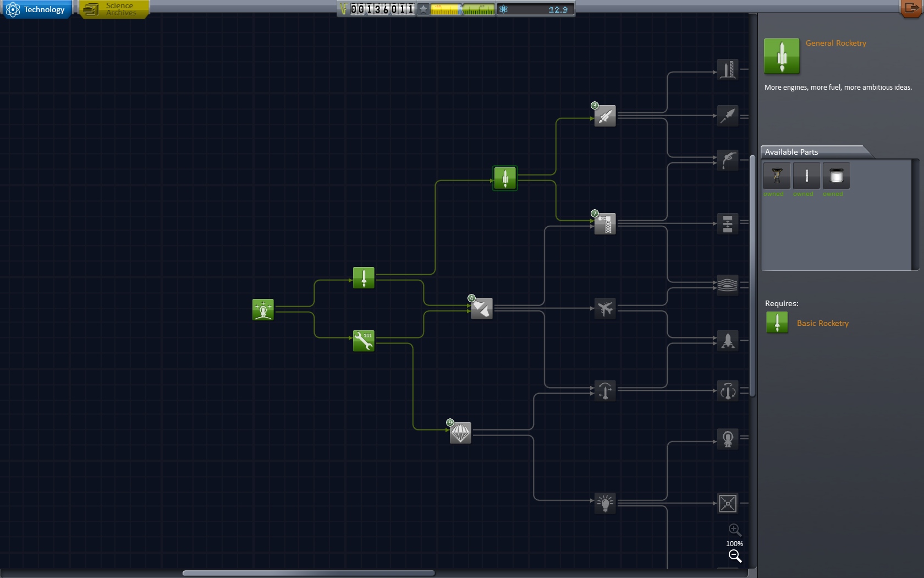The height and width of the screenshot is (578, 924).
Task: Exit the R&D building with the orange button
Action: (x=911, y=8)
